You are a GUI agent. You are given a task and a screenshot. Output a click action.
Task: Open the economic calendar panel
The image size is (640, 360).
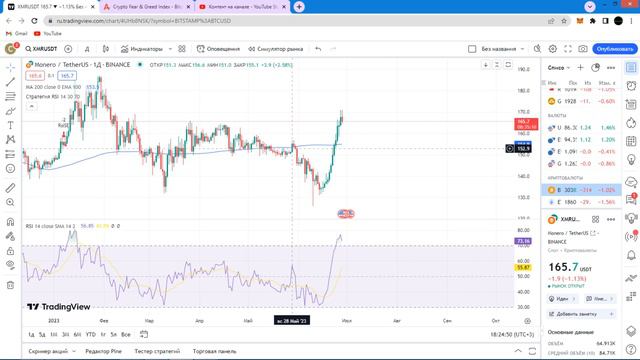pos(631,141)
